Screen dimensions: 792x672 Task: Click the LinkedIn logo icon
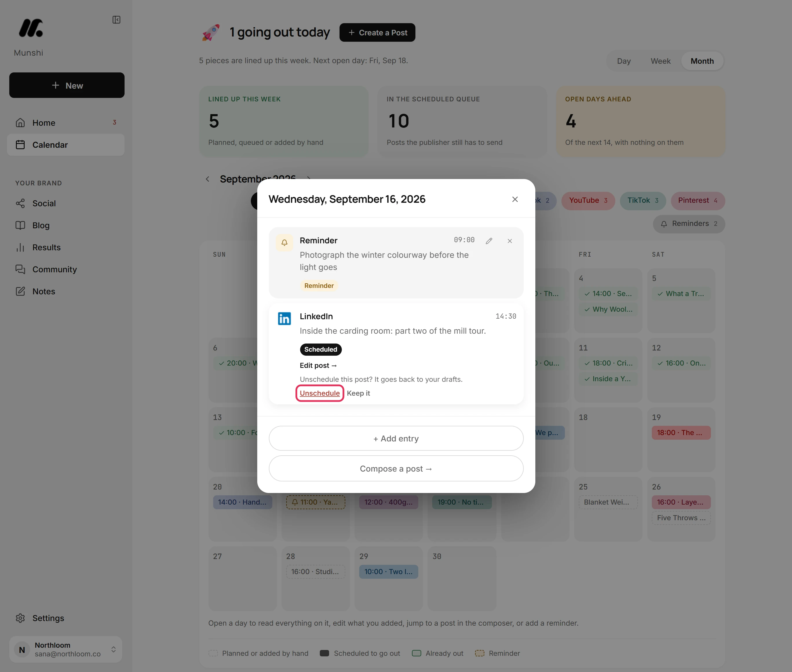coord(284,319)
